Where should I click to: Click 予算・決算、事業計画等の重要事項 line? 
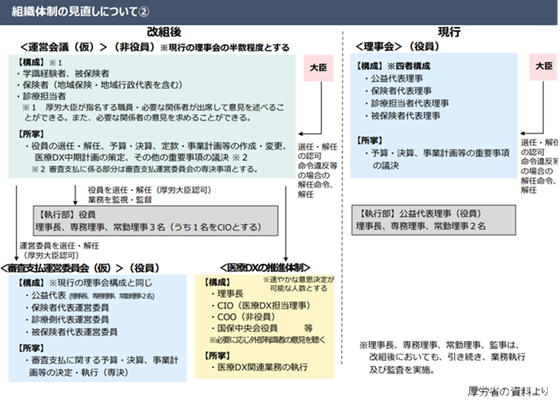click(437, 153)
